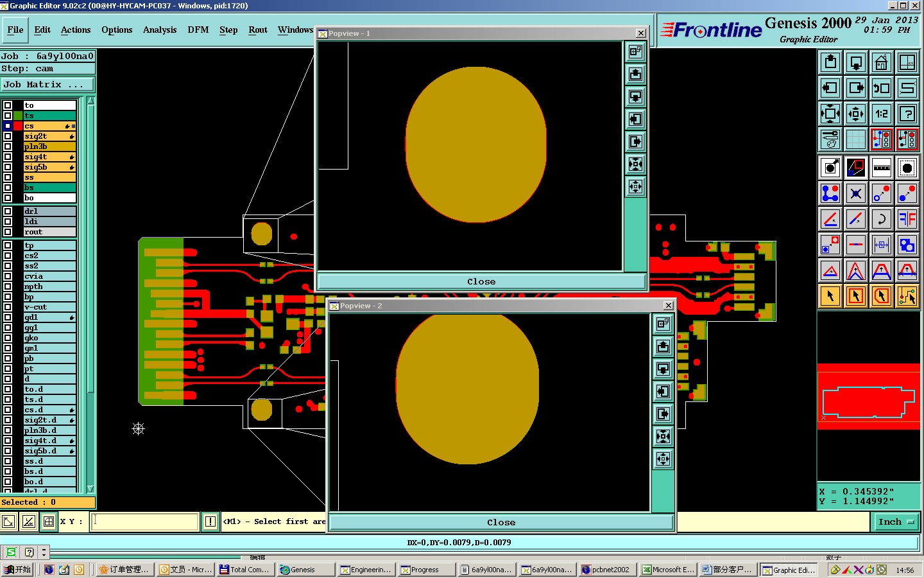Toggle display checkbox for layer pln3b
The height and width of the screenshot is (578, 924).
[8, 146]
